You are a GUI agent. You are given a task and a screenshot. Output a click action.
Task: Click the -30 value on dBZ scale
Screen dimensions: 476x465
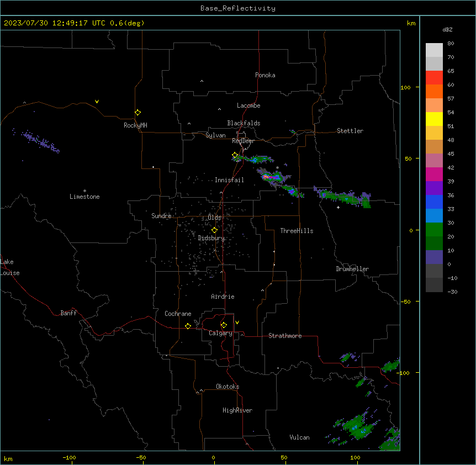(452, 292)
